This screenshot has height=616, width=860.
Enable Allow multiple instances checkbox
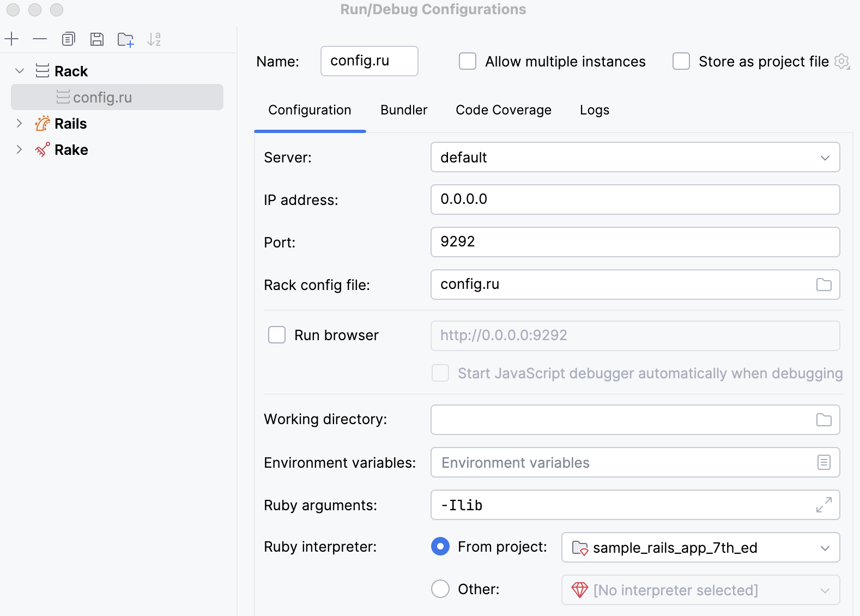(x=468, y=61)
